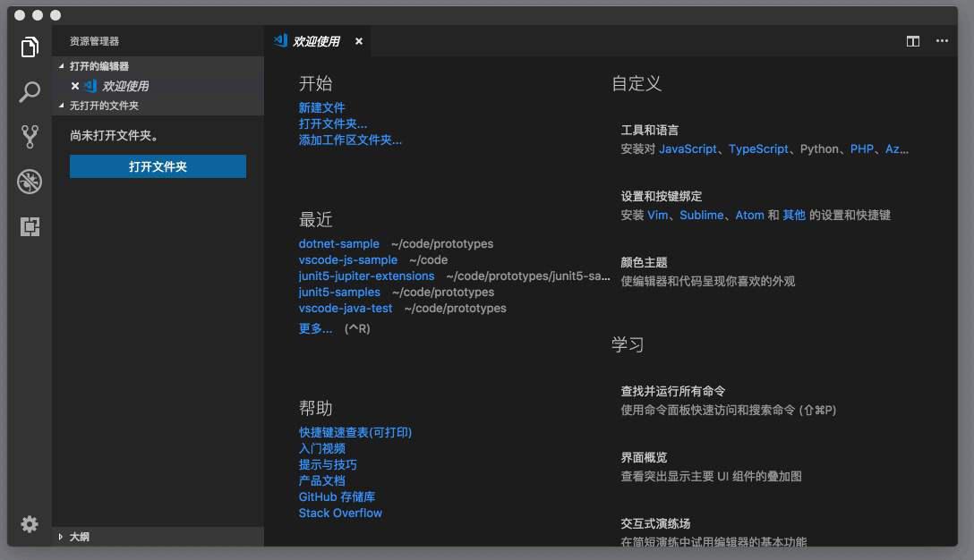Select the Debug icon in the activity bar
This screenshot has width=974, height=560.
point(30,182)
